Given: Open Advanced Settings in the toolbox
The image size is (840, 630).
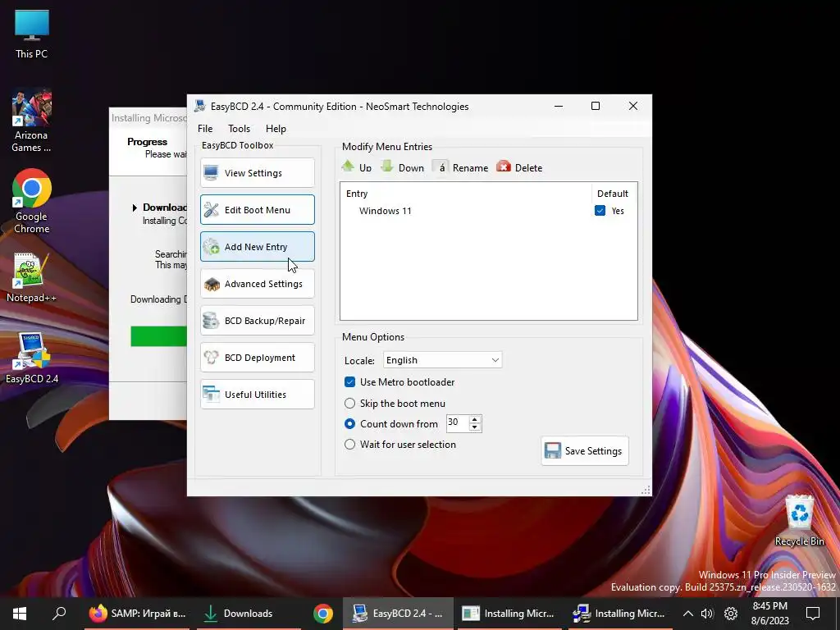Looking at the screenshot, I should pyautogui.click(x=257, y=283).
